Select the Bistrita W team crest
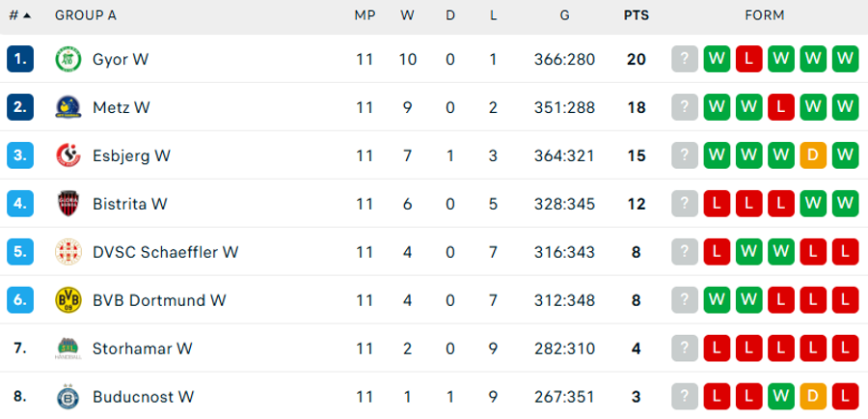868x419 pixels. point(68,204)
